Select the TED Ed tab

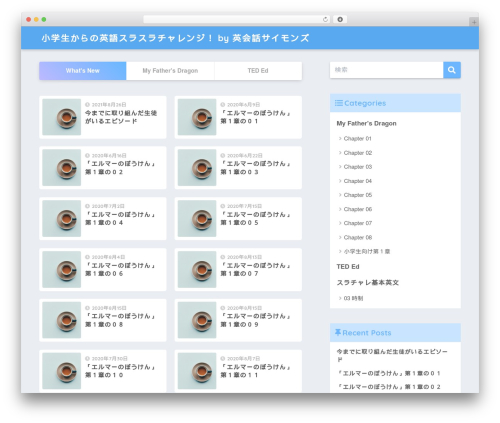[258, 71]
